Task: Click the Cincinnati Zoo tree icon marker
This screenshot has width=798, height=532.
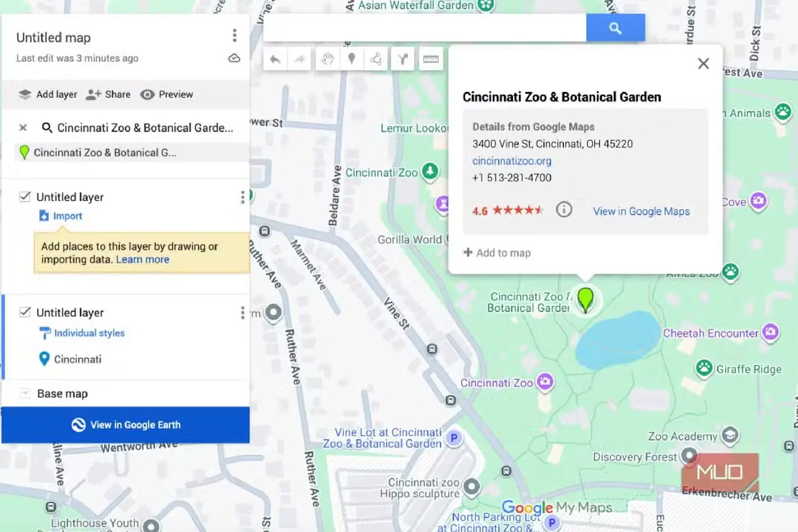Action: 430,171
